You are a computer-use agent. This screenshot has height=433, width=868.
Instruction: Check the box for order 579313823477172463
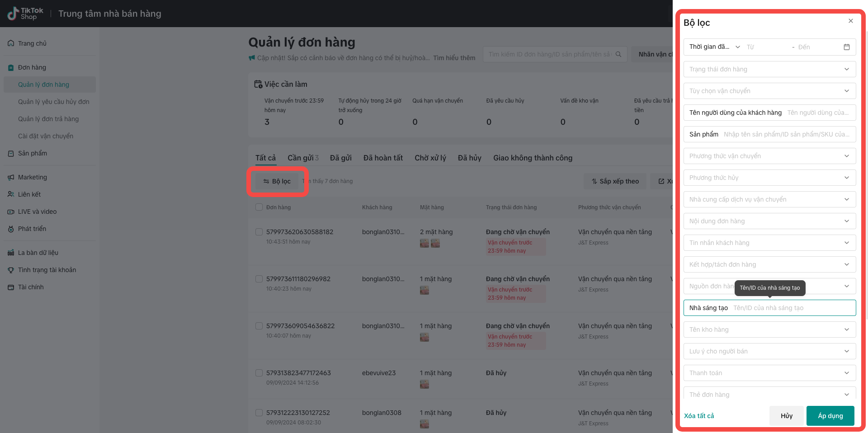tap(259, 373)
